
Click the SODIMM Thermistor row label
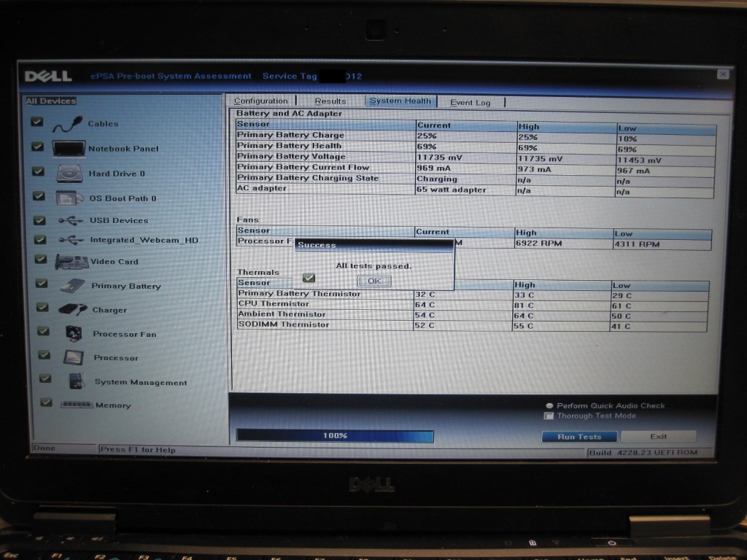coord(284,324)
